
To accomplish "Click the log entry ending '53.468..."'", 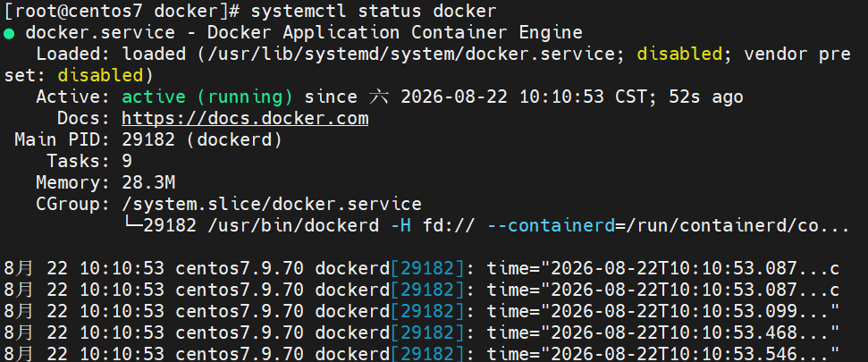I will [422, 333].
